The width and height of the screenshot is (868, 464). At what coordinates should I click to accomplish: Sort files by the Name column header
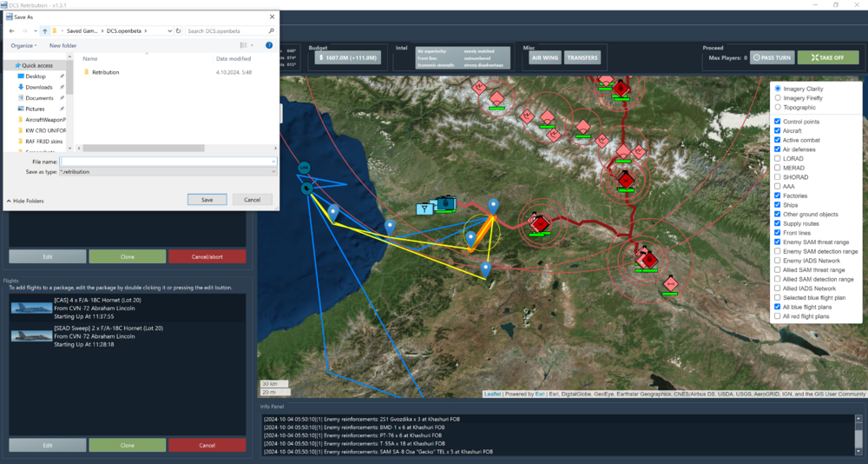click(x=90, y=59)
